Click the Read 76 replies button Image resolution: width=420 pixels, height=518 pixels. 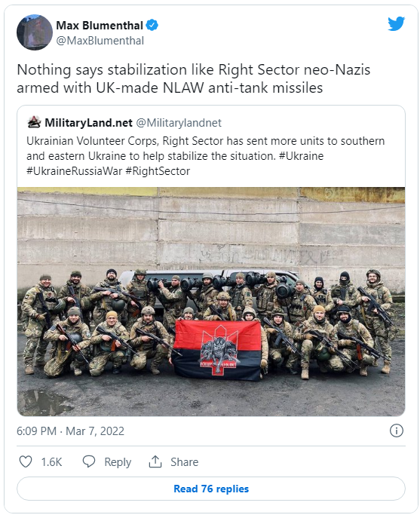[211, 489]
